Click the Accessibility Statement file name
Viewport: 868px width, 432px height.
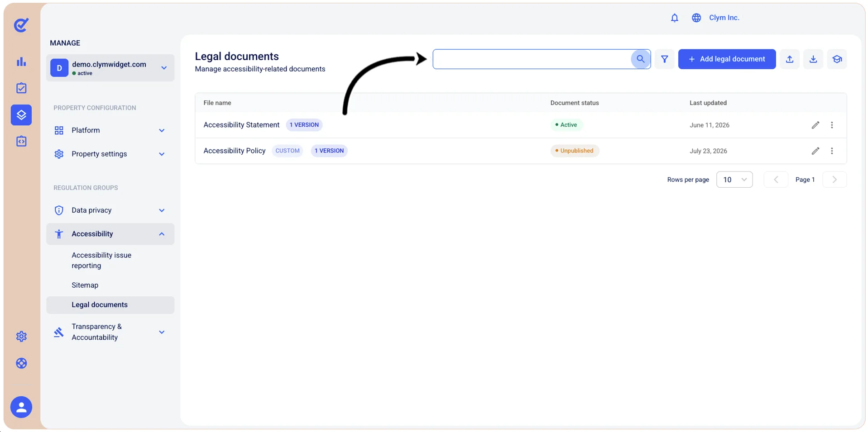(241, 125)
